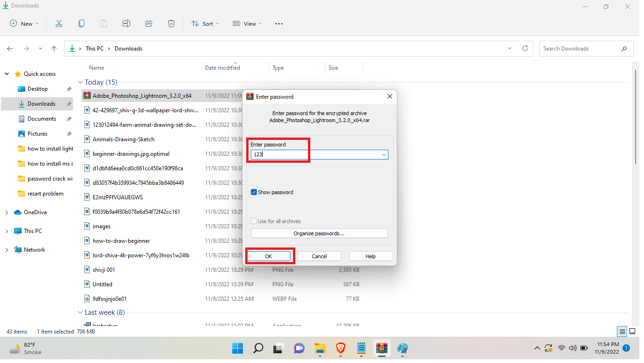The height and width of the screenshot is (363, 644).
Task: Switch to WinRAR taskbar icon
Action: [x=382, y=348]
